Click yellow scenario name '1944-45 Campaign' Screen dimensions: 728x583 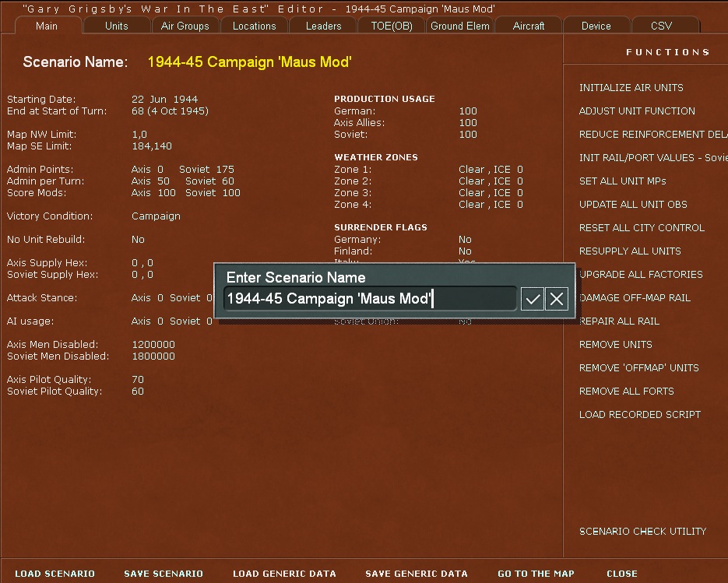(x=250, y=61)
